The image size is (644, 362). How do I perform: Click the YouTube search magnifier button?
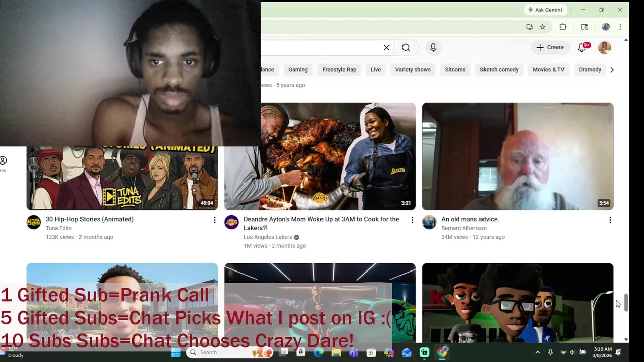point(406,48)
